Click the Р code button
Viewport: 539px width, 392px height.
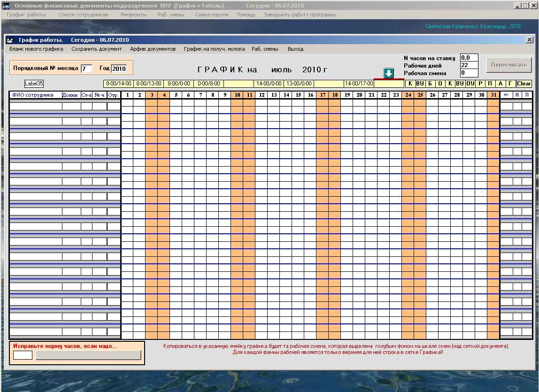480,84
